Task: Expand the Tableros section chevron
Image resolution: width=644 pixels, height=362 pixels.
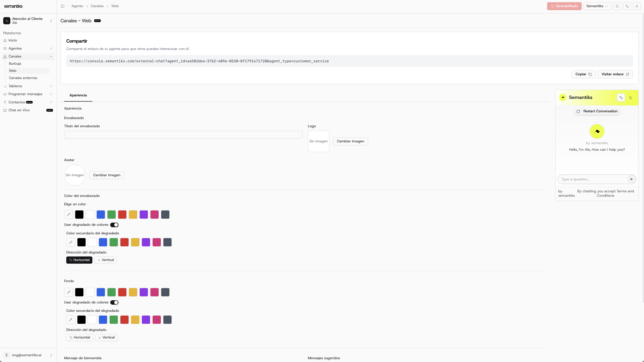Action: pyautogui.click(x=51, y=86)
